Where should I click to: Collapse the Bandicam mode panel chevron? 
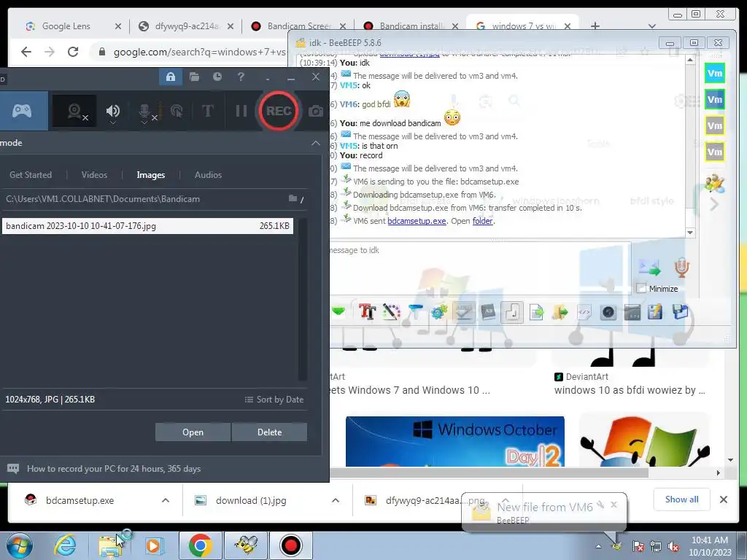(x=315, y=143)
